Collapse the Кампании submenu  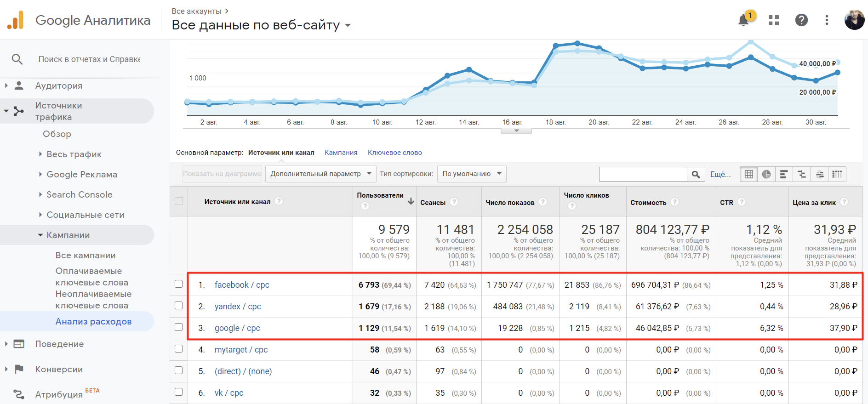point(40,235)
